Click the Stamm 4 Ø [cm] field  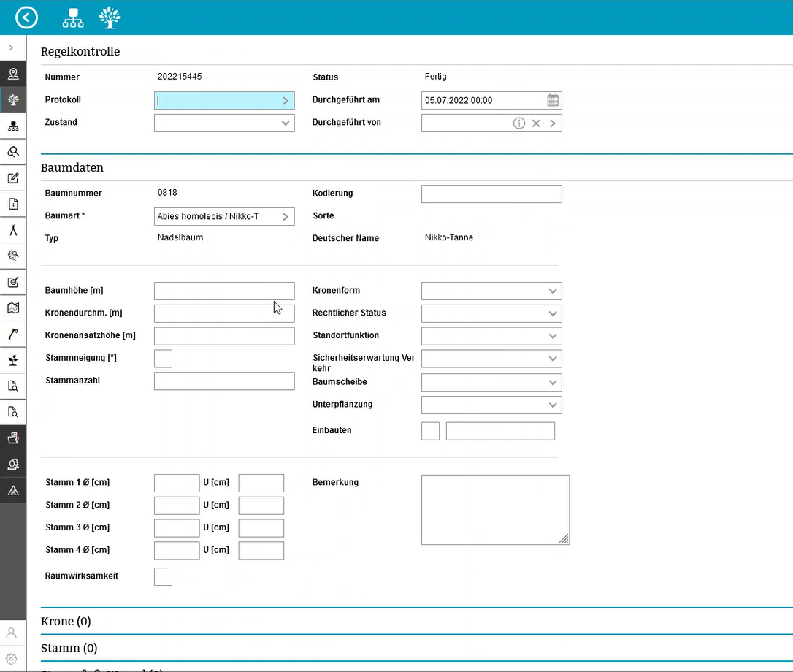[177, 551]
